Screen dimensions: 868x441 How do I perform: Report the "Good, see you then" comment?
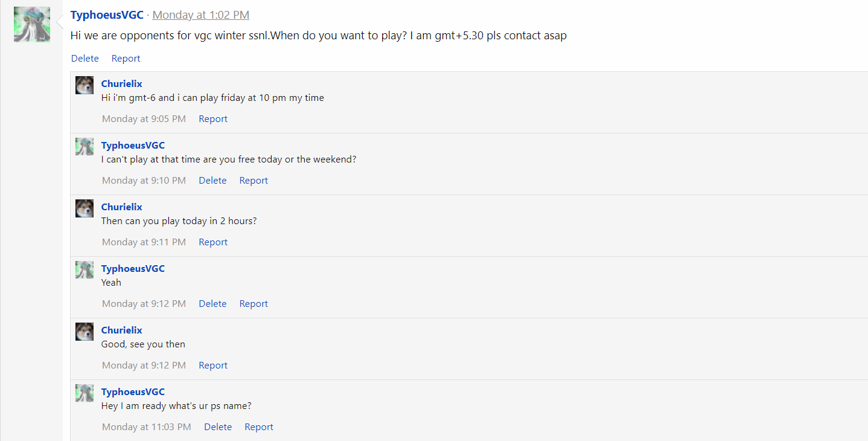[213, 365]
